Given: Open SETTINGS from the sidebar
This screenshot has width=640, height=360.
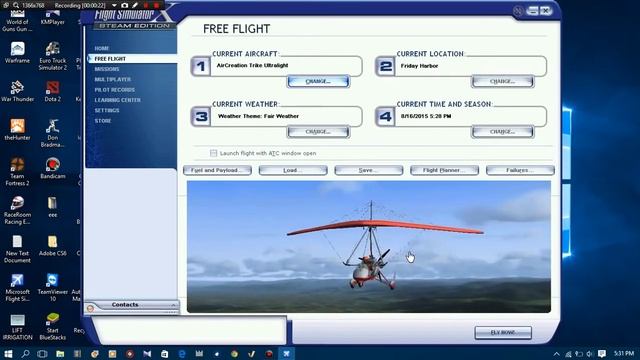Looking at the screenshot, I should tap(107, 111).
